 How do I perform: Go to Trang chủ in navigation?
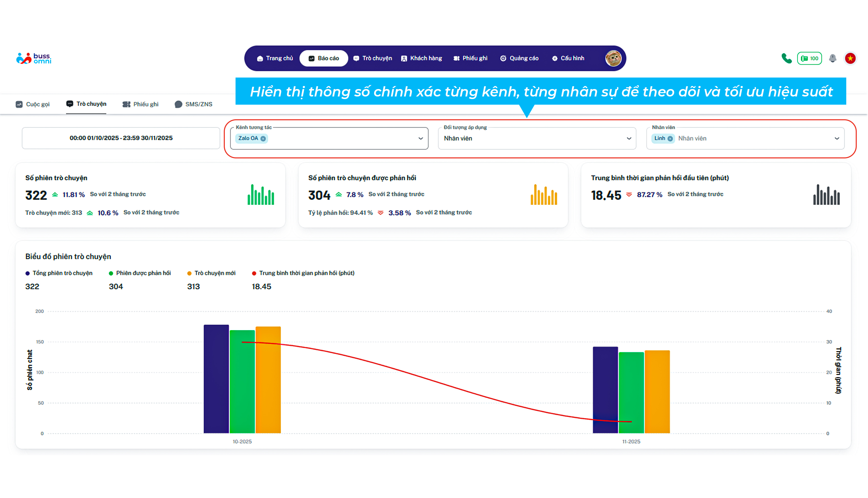click(x=275, y=59)
